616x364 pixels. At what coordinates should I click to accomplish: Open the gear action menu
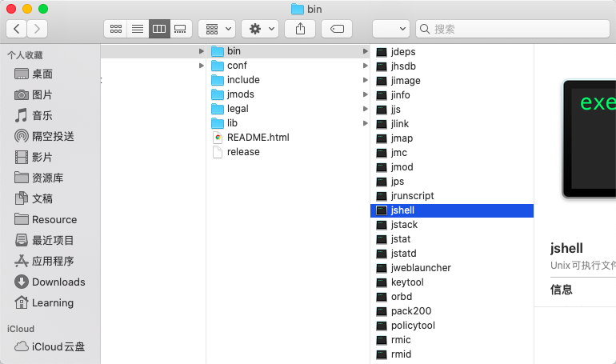click(x=261, y=29)
